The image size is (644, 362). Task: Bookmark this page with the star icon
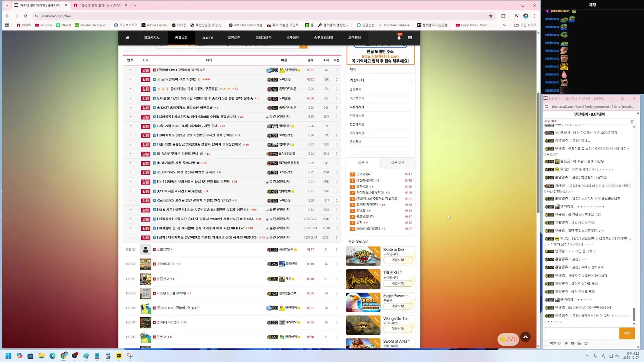point(491,16)
